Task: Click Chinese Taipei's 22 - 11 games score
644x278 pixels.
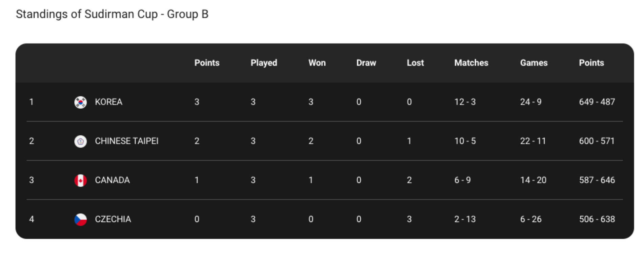Action: pos(533,141)
